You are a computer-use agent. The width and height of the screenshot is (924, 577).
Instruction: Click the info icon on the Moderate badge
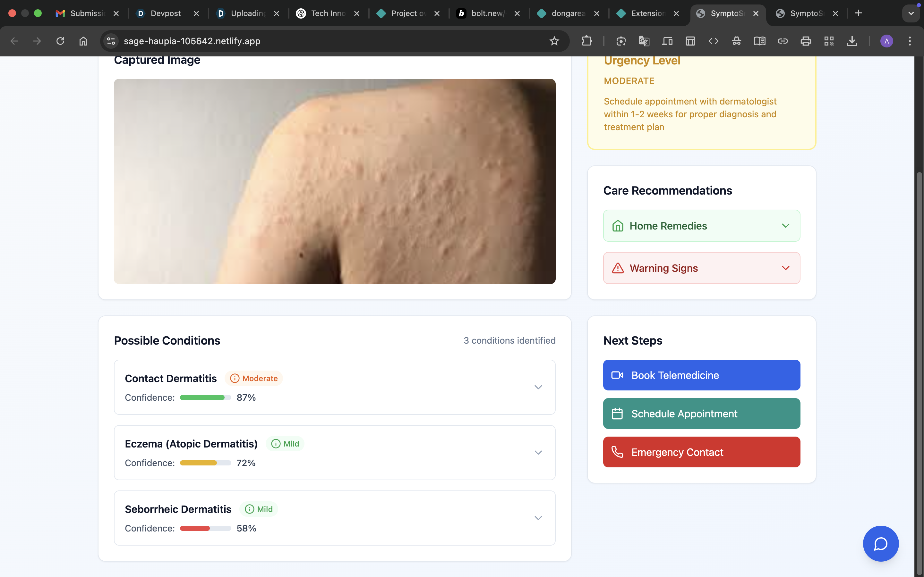tap(235, 378)
